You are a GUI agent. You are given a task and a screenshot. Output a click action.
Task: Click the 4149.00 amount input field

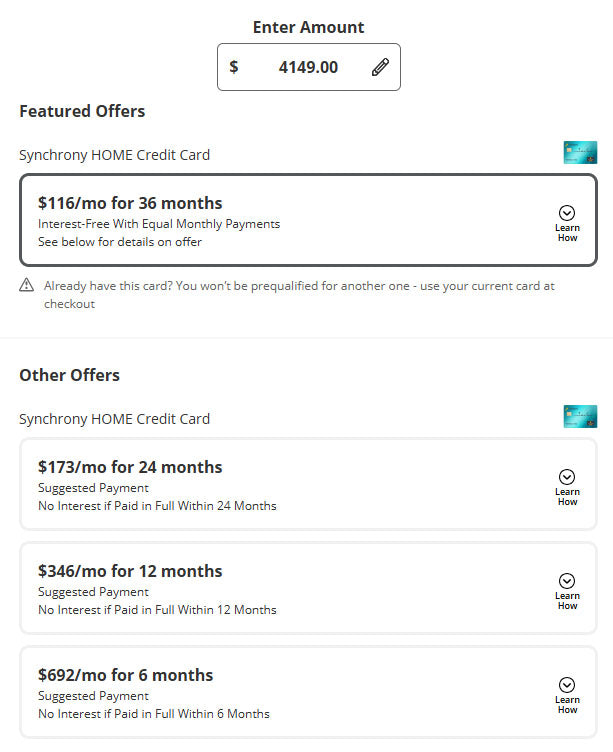(308, 67)
